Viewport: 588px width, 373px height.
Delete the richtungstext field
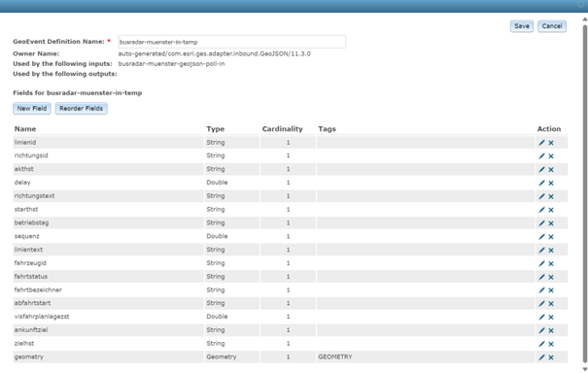click(551, 196)
